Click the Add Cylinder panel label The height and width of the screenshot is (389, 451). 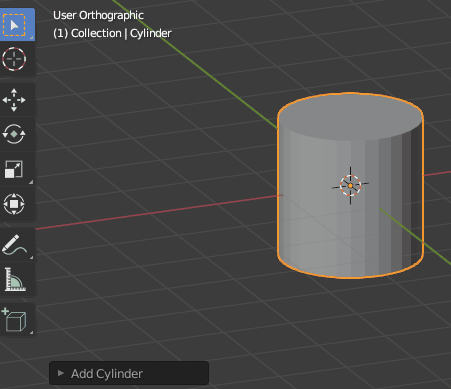coord(107,374)
